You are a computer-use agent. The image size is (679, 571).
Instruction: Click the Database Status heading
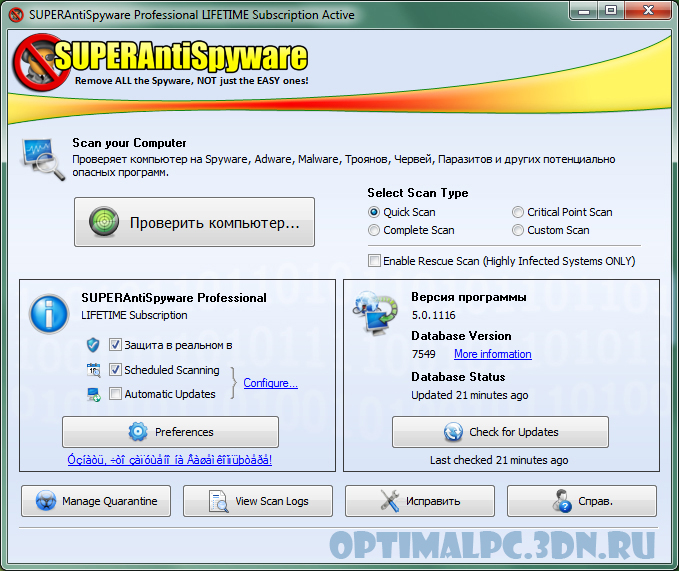(458, 377)
